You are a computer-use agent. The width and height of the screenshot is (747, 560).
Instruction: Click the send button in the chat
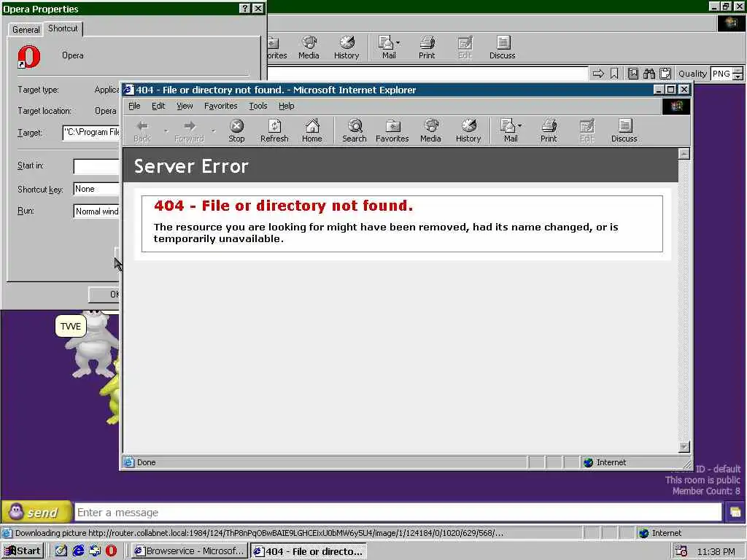click(x=36, y=513)
